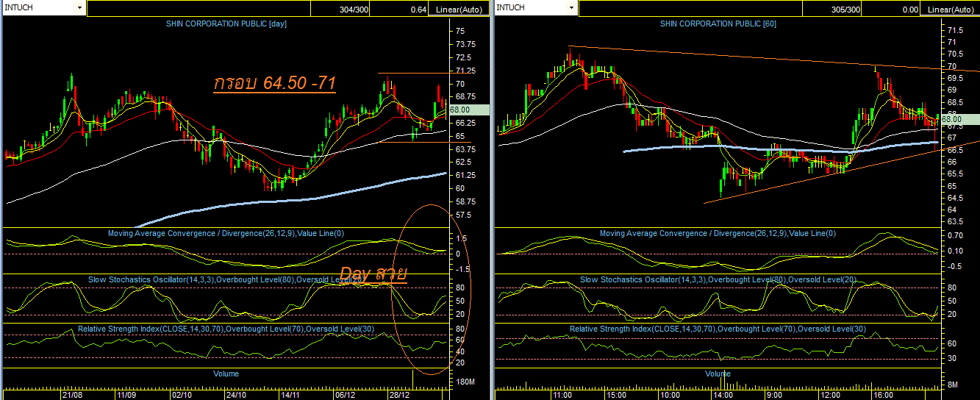Click the 11:00 label on the 60-minute time axis
The width and height of the screenshot is (980, 400).
[562, 394]
